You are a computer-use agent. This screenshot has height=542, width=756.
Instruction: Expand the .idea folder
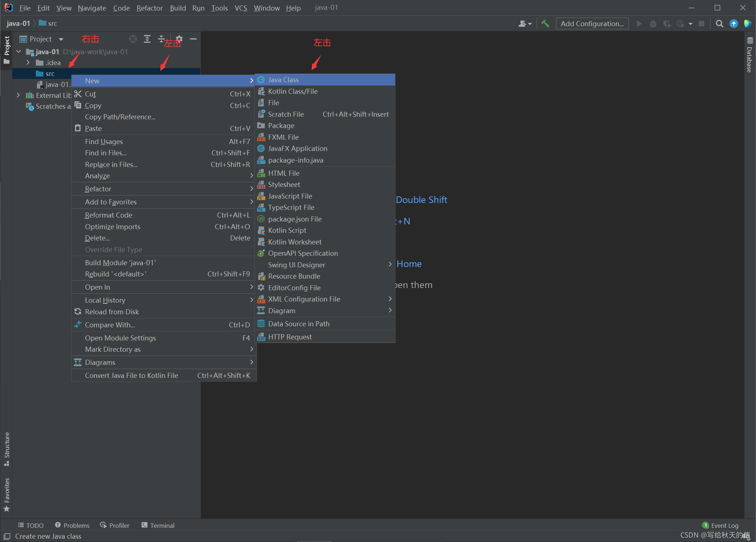click(28, 63)
